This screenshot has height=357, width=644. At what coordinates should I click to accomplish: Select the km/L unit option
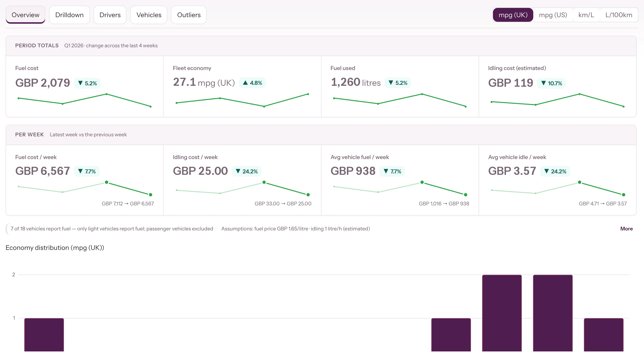[586, 15]
